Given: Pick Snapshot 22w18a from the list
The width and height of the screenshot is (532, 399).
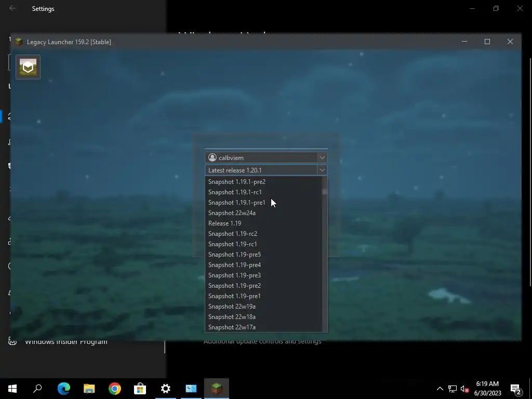Looking at the screenshot, I should pos(263,317).
